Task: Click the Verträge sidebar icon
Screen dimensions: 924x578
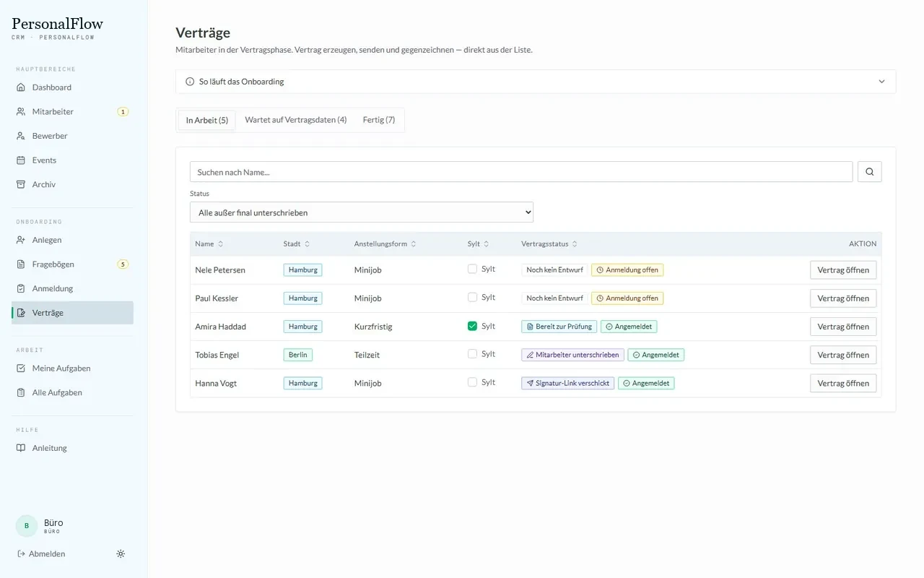Action: click(21, 313)
